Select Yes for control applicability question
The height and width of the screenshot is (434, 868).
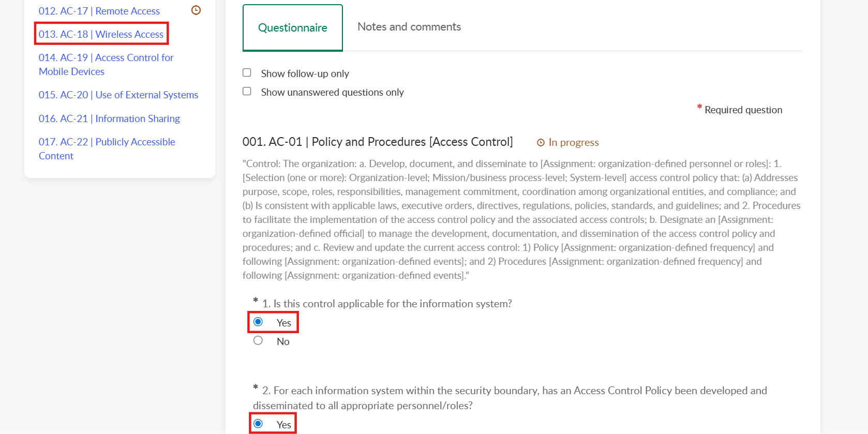pos(258,322)
